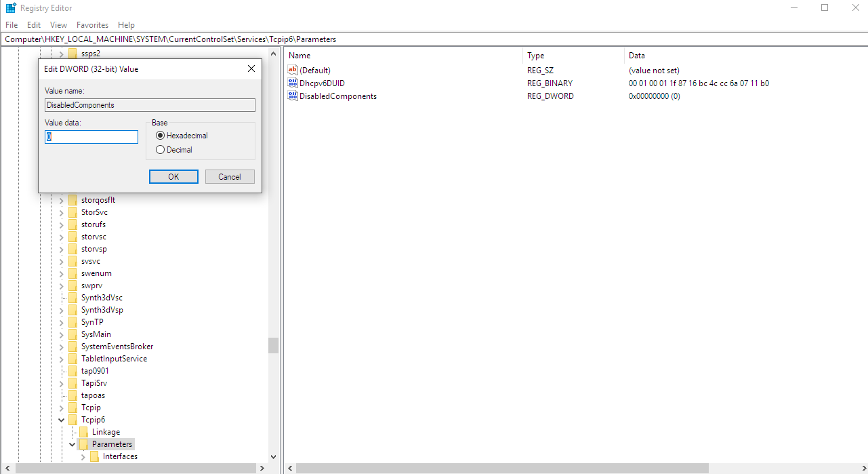Select the Decimal base radio button
868x474 pixels.
[x=161, y=150]
